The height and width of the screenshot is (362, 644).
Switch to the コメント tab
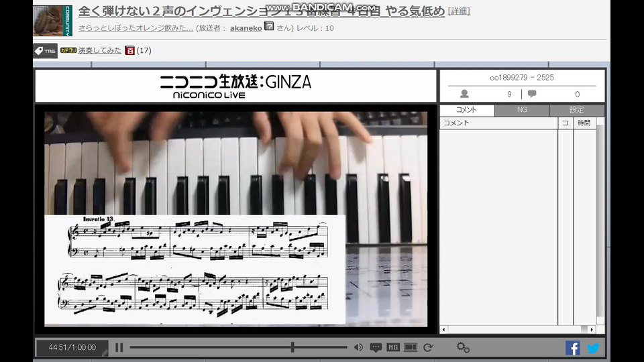467,110
